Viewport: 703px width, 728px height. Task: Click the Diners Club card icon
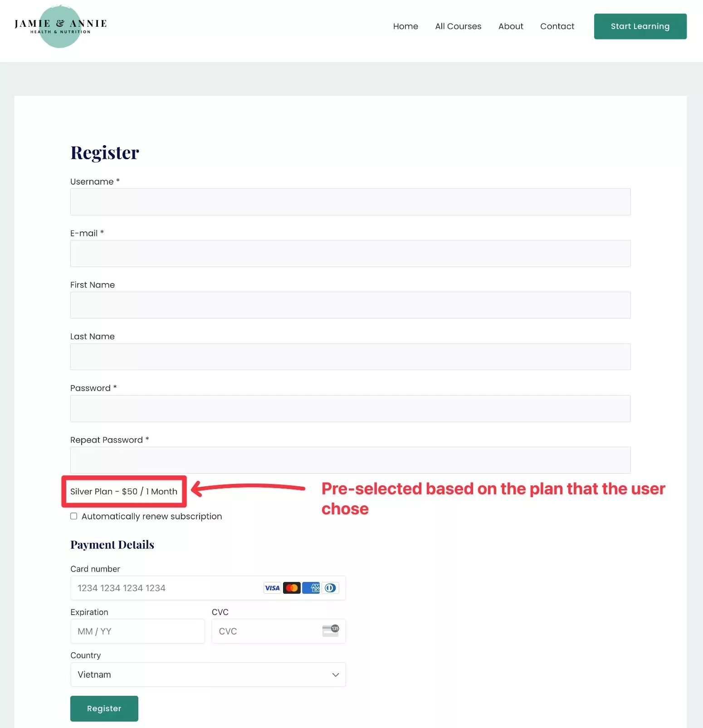(x=330, y=588)
